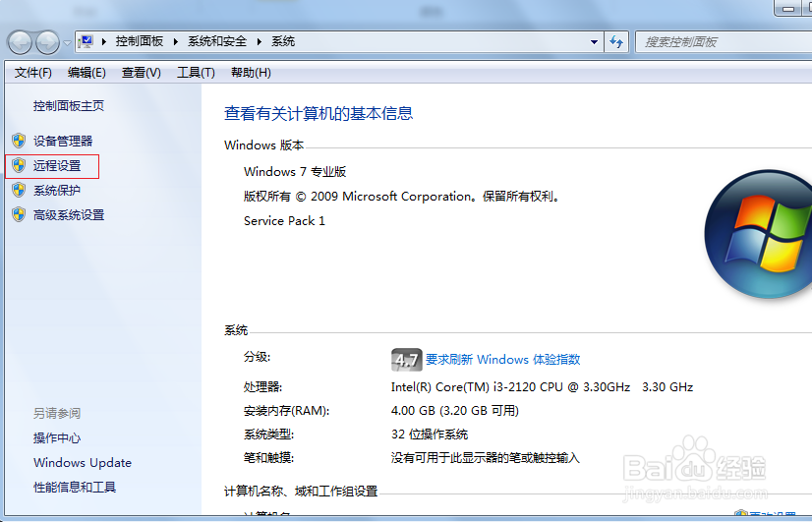Click shield icon next to 高级系统设置
Image resolution: width=812 pixels, height=522 pixels.
[x=19, y=214]
